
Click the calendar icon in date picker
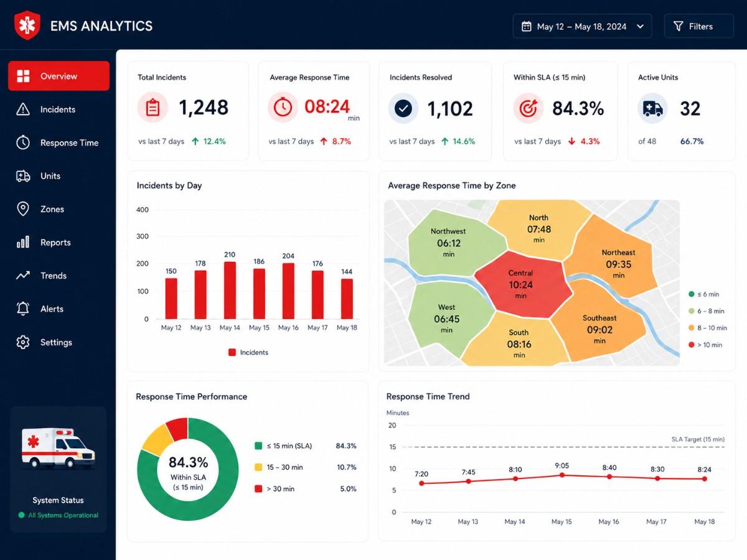(526, 27)
